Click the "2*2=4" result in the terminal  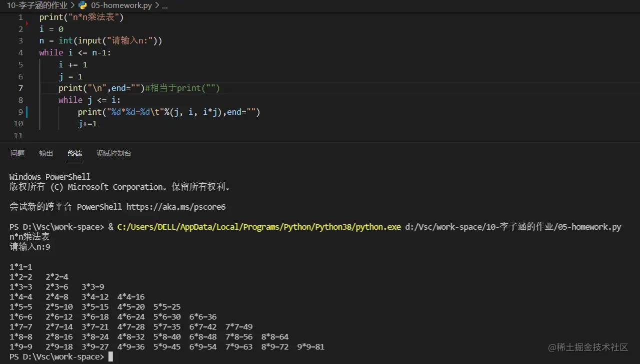pyautogui.click(x=57, y=277)
